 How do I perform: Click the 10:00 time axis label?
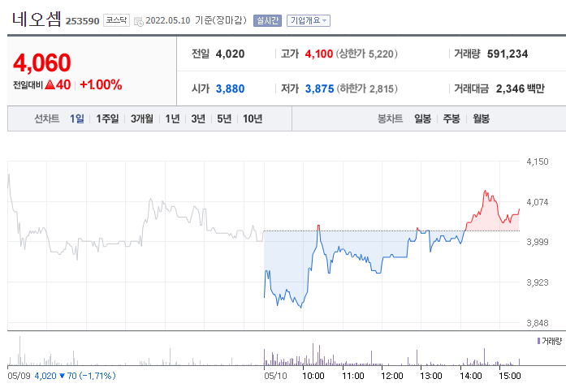click(313, 376)
